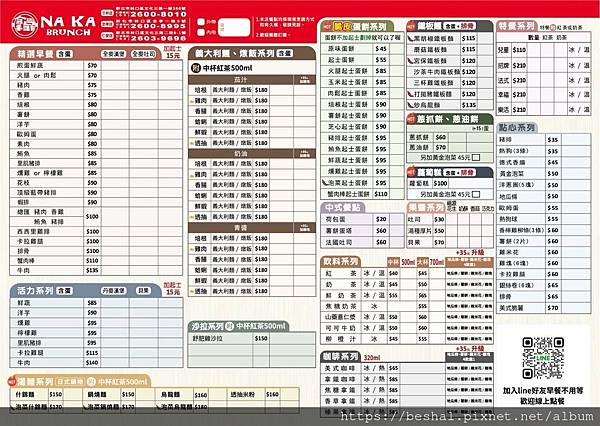Select the 點心系列 section heading

click(x=517, y=127)
